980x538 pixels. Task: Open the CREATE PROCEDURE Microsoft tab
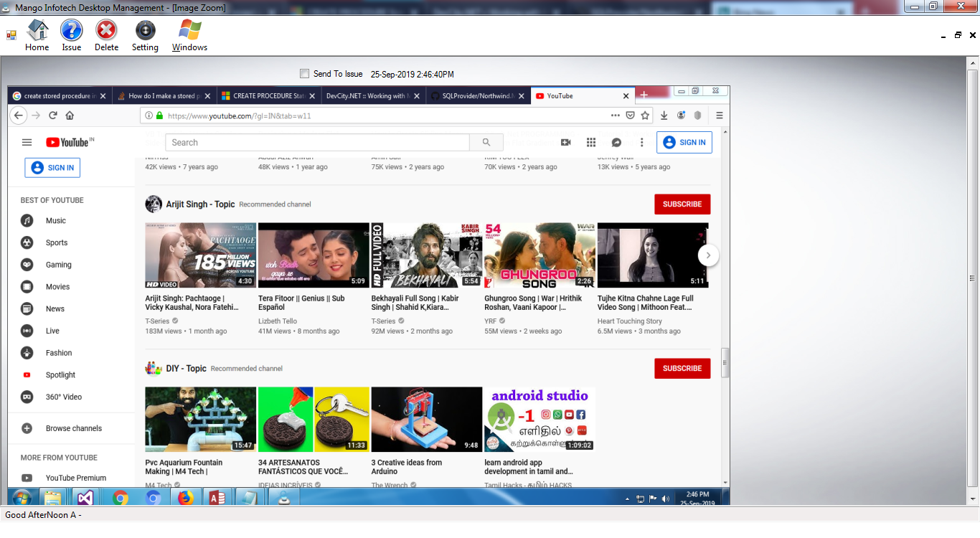tap(268, 95)
